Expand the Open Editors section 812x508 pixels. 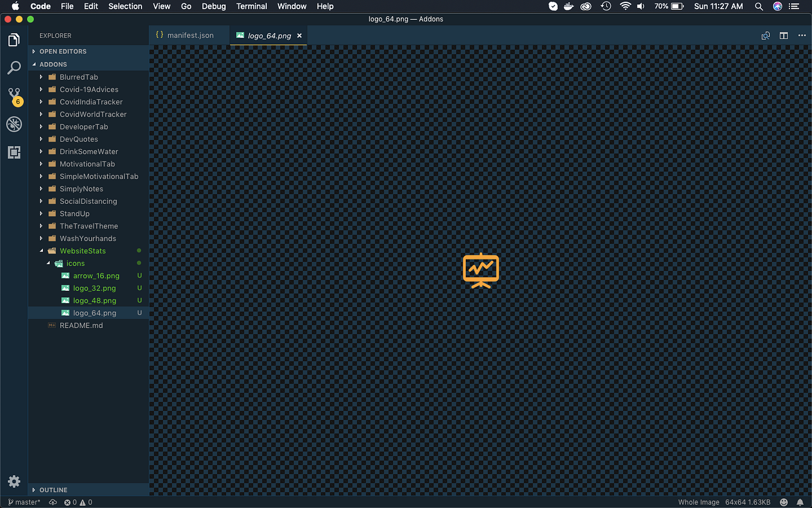tap(89, 52)
